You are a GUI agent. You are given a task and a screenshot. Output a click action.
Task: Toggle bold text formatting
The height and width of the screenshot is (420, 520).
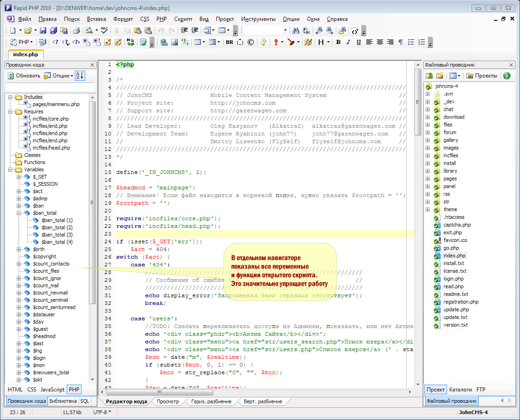click(338, 42)
